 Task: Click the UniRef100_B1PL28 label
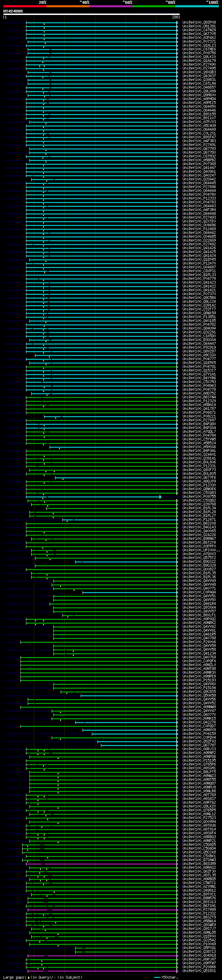click(199, 512)
